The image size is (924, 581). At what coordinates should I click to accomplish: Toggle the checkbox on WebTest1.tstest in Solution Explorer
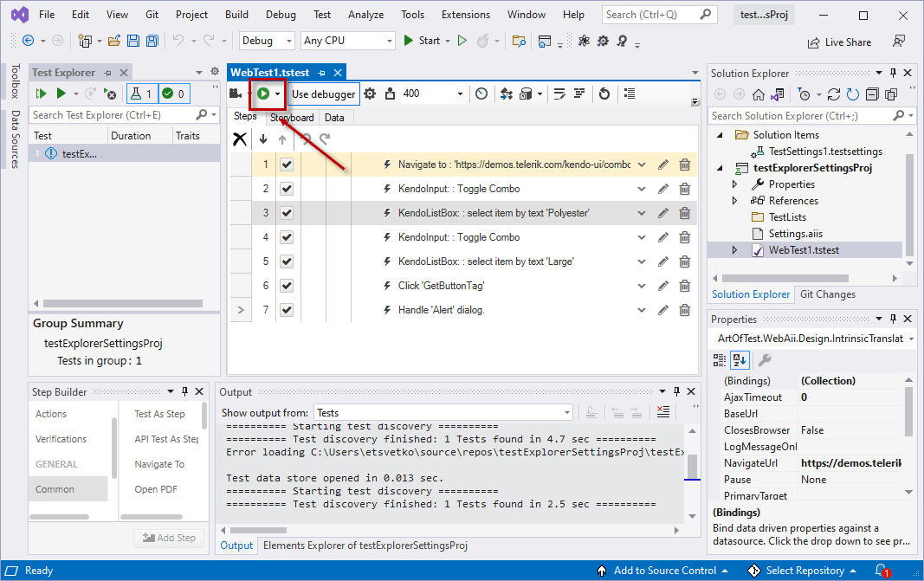759,249
